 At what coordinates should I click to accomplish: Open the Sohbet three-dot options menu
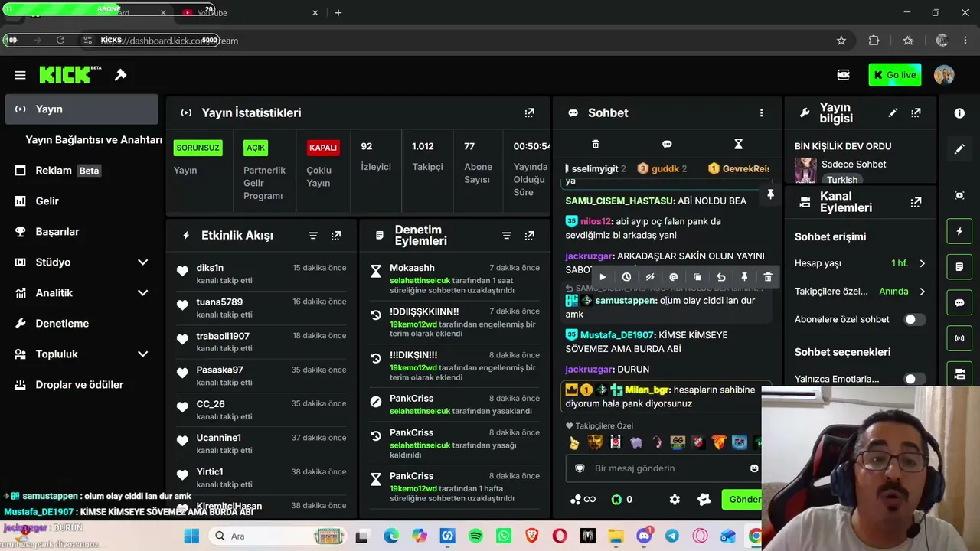coord(761,112)
